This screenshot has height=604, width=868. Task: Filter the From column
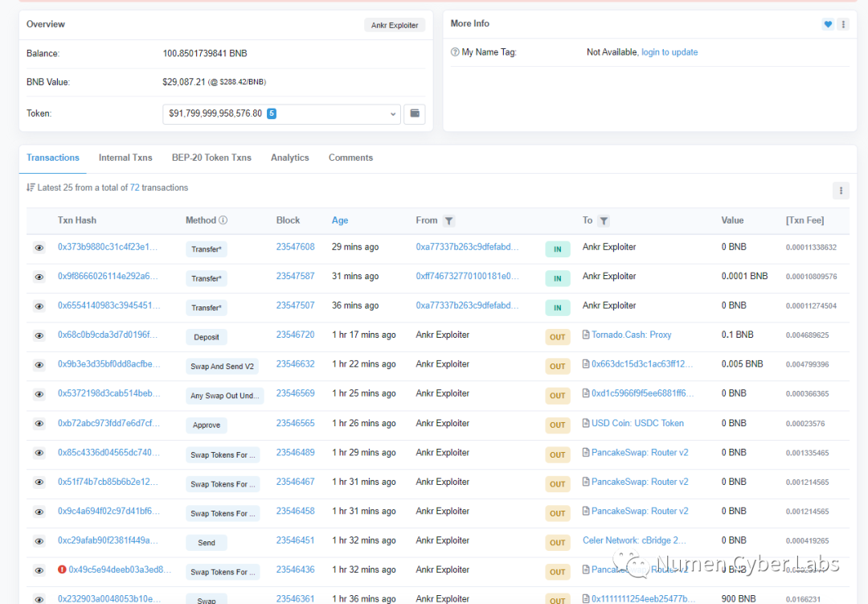[449, 221]
